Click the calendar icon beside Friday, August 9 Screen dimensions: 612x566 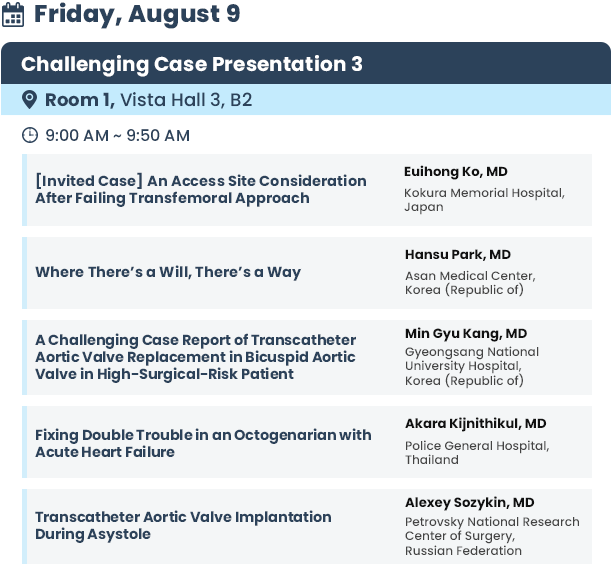tap(13, 15)
